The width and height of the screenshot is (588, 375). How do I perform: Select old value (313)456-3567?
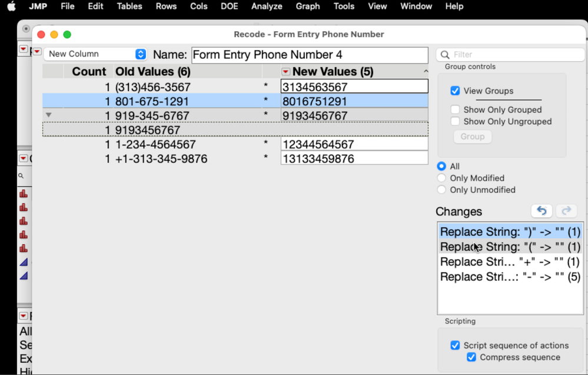tap(152, 87)
